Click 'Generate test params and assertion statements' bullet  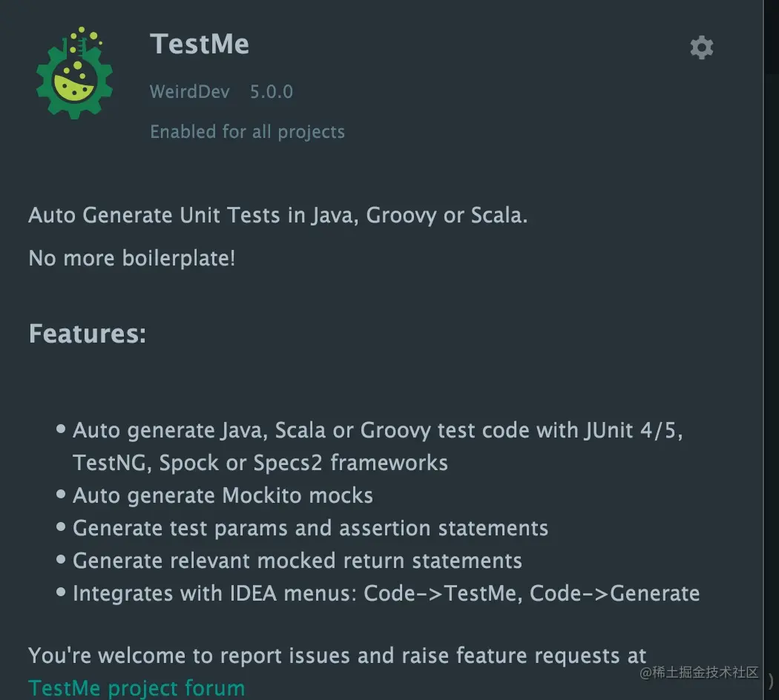(x=310, y=528)
